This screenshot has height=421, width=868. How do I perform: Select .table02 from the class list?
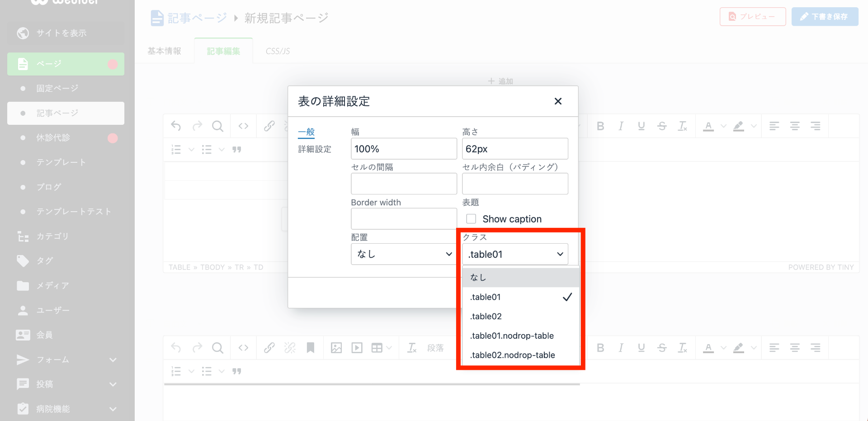point(486,317)
